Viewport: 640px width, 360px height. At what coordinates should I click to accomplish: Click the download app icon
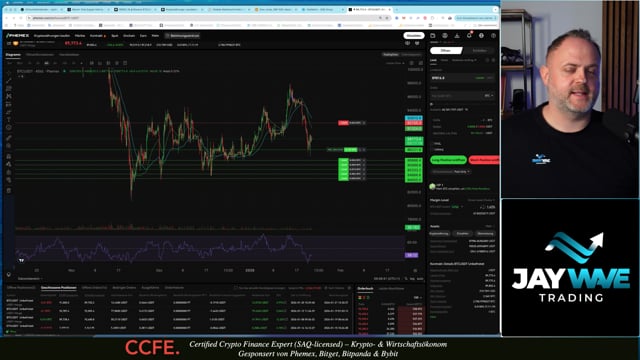(457, 36)
